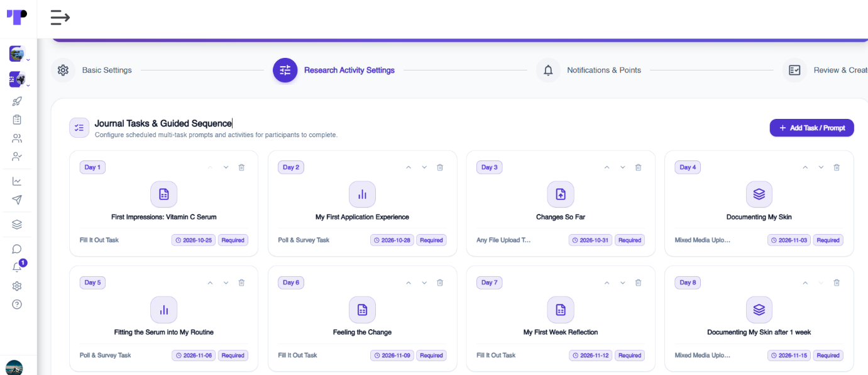Open the help question mark icon in the sidebar
The width and height of the screenshot is (868, 375).
point(17,305)
